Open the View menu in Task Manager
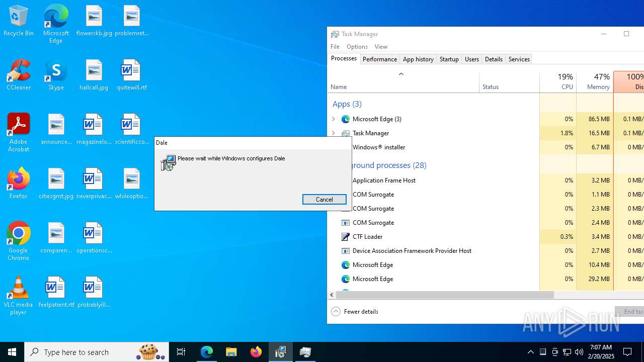The height and width of the screenshot is (362, 644). tap(381, 47)
